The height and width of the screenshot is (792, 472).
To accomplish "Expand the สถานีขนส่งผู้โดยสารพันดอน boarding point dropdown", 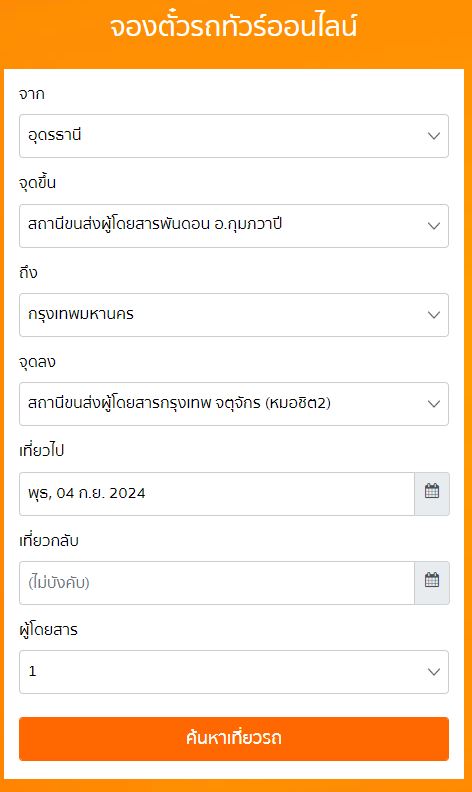I will pos(234,226).
